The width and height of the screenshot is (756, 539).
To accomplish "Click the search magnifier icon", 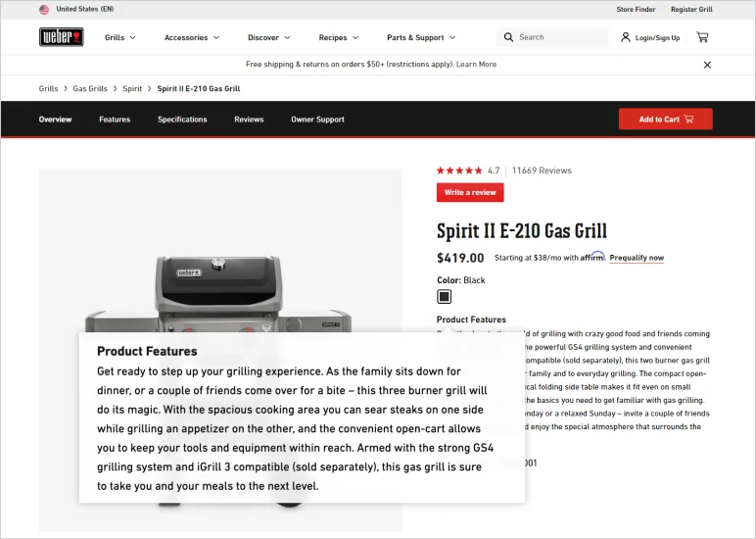I will point(508,37).
